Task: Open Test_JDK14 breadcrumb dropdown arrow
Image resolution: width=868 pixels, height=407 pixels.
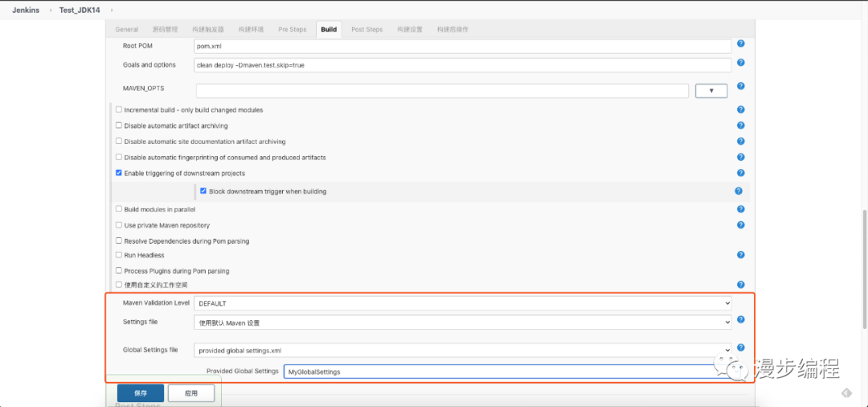Action: tap(111, 10)
